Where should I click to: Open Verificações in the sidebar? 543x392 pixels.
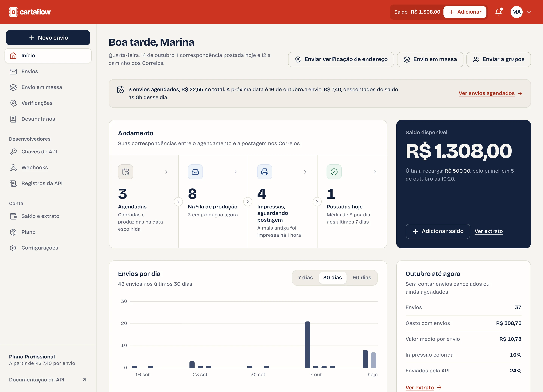pos(48,103)
